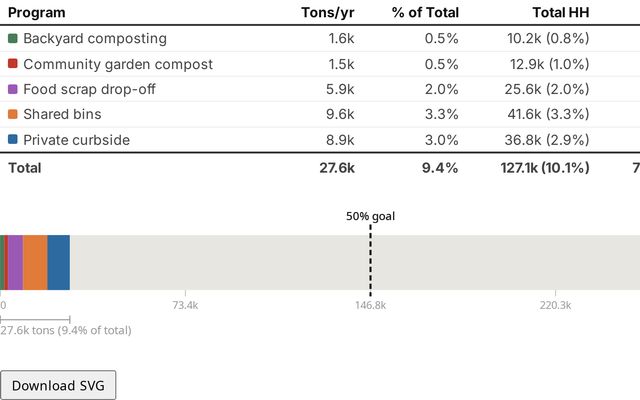Click the 146.8k axis tick label
Viewport: 640px width, 400px height.
[370, 305]
